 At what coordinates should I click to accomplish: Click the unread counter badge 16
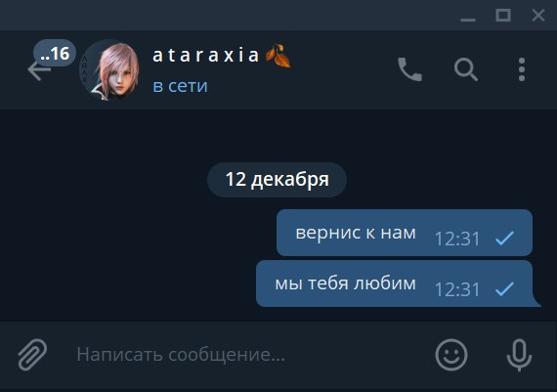pyautogui.click(x=55, y=54)
